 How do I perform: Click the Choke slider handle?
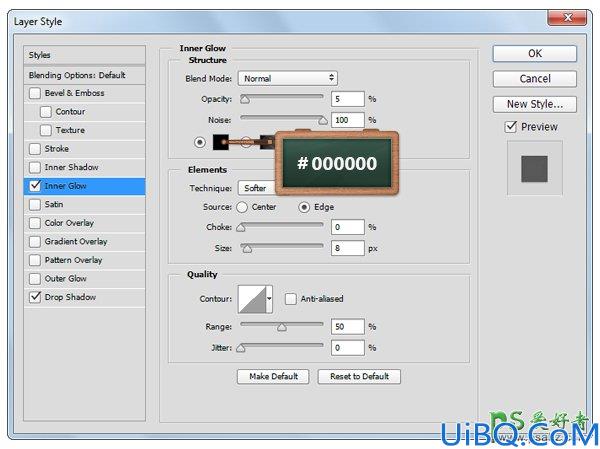[241, 228]
